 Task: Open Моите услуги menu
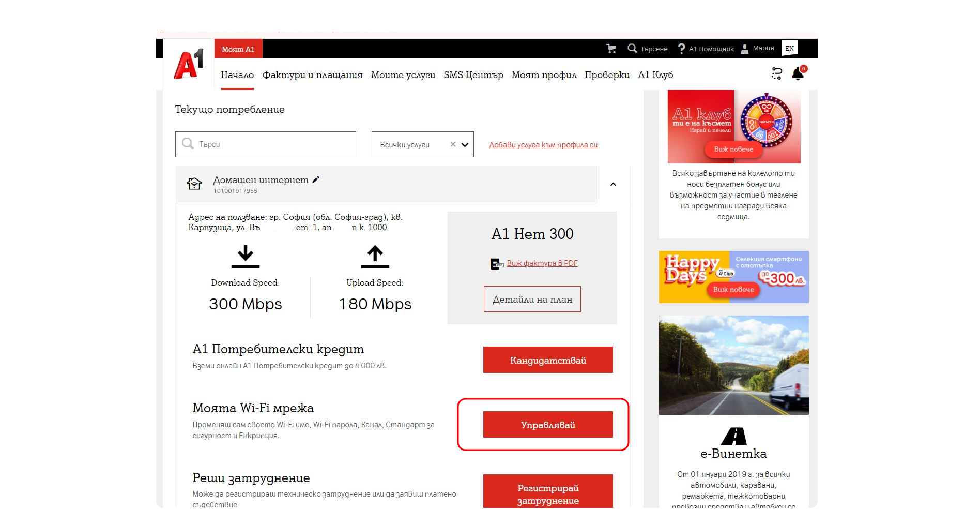[x=403, y=75]
